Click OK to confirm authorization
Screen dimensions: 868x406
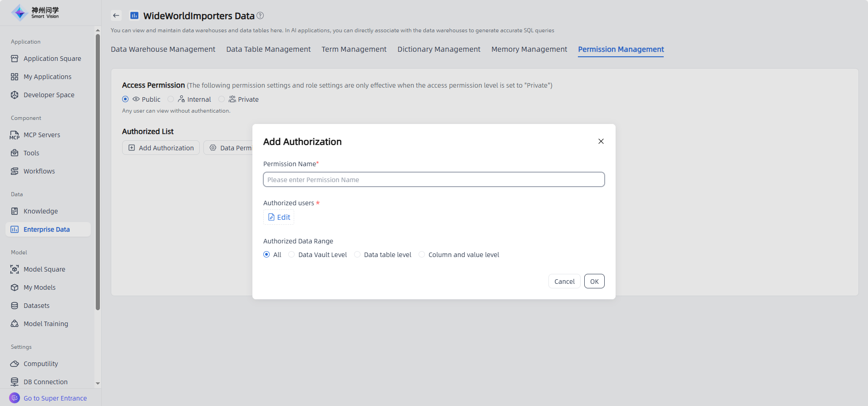click(594, 281)
